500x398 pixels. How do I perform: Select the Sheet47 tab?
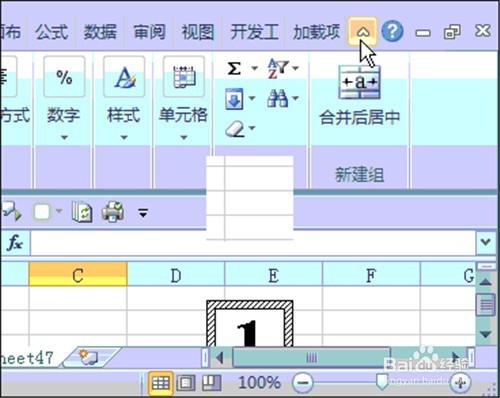point(27,358)
